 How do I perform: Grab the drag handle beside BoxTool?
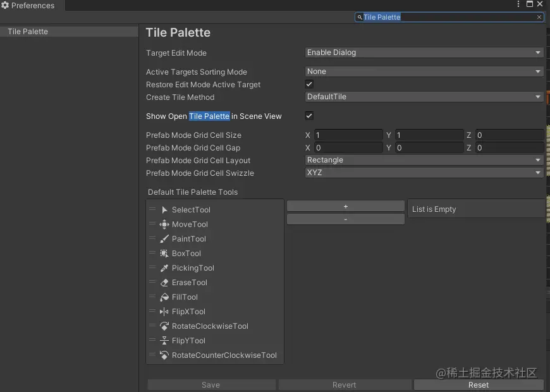pos(152,252)
